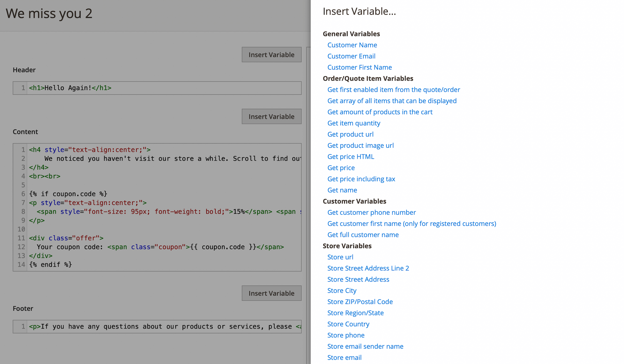Select Get first enabled item from the quote/order
This screenshot has width=624, height=364.
coord(394,89)
